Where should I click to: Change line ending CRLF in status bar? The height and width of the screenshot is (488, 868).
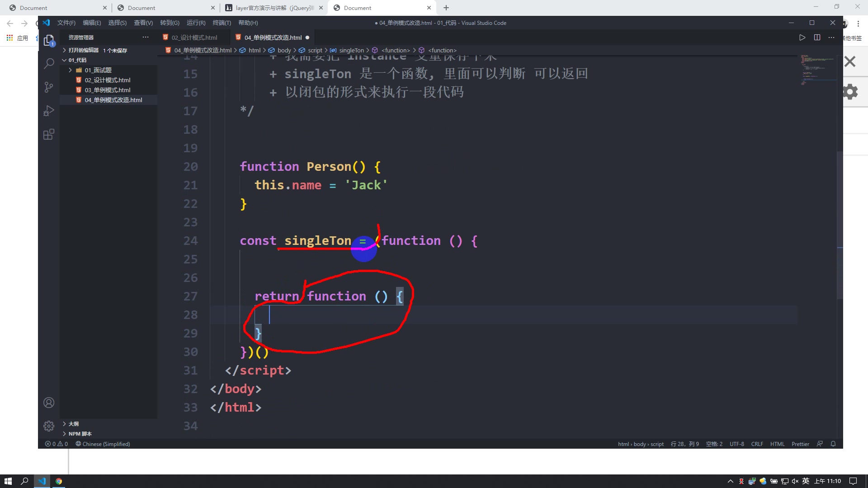tap(757, 444)
